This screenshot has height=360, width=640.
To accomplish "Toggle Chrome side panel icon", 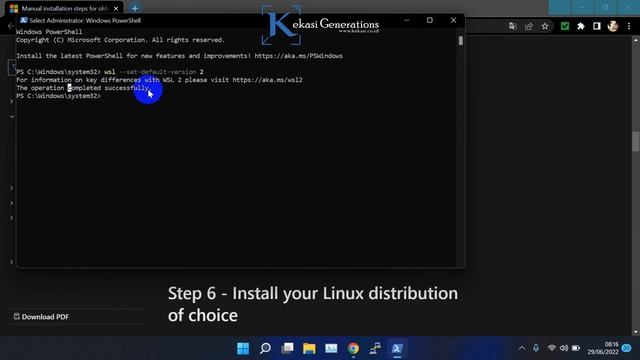I will click(x=597, y=26).
